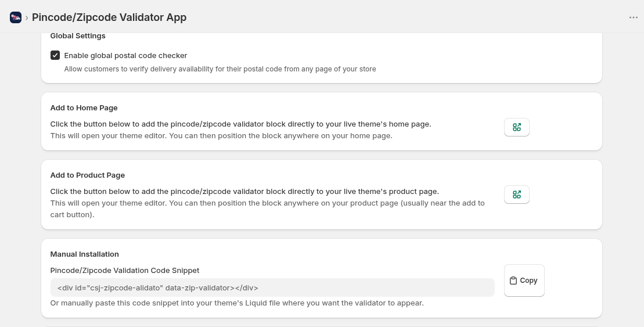Screen dimensions: 644x327
Task: Click instruction about live theme's home page
Action: click(240, 124)
